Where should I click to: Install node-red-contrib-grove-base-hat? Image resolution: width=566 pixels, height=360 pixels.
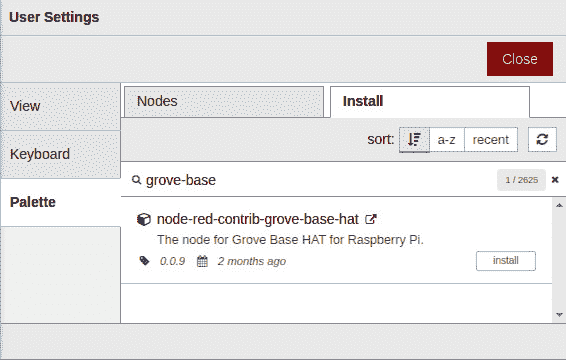tap(506, 261)
